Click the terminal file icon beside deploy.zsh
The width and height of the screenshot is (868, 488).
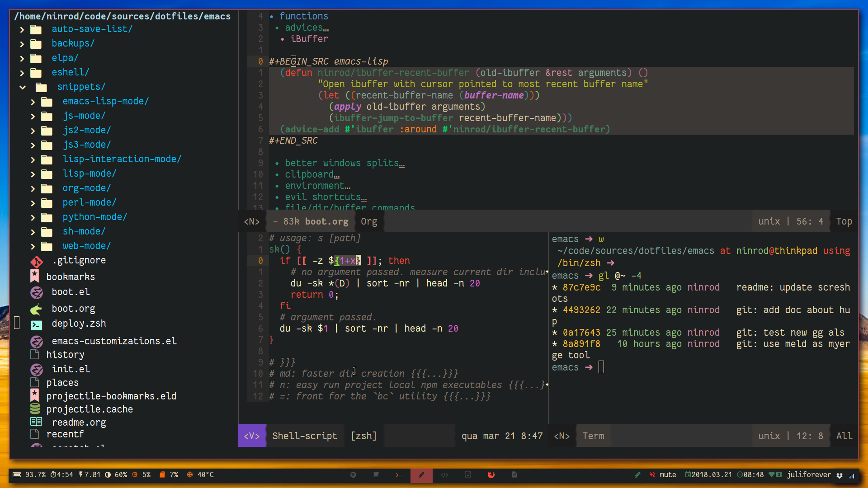[36, 324]
